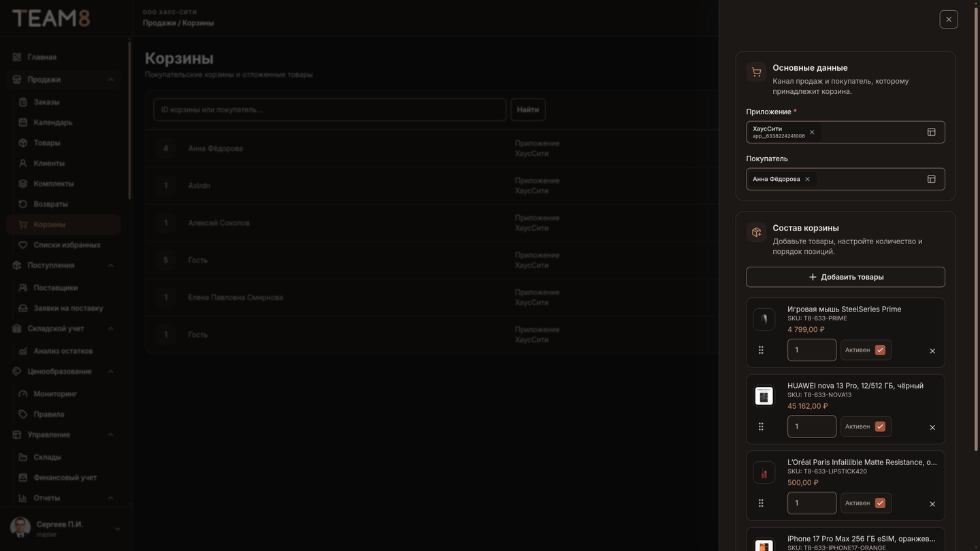Select the Алексей Соколов cart row

[x=431, y=223]
